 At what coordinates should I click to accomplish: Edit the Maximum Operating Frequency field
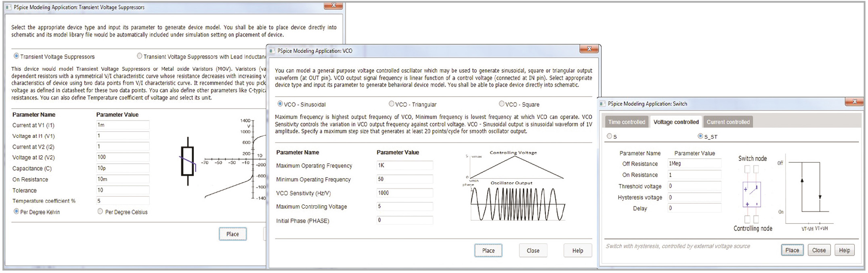[405, 165]
